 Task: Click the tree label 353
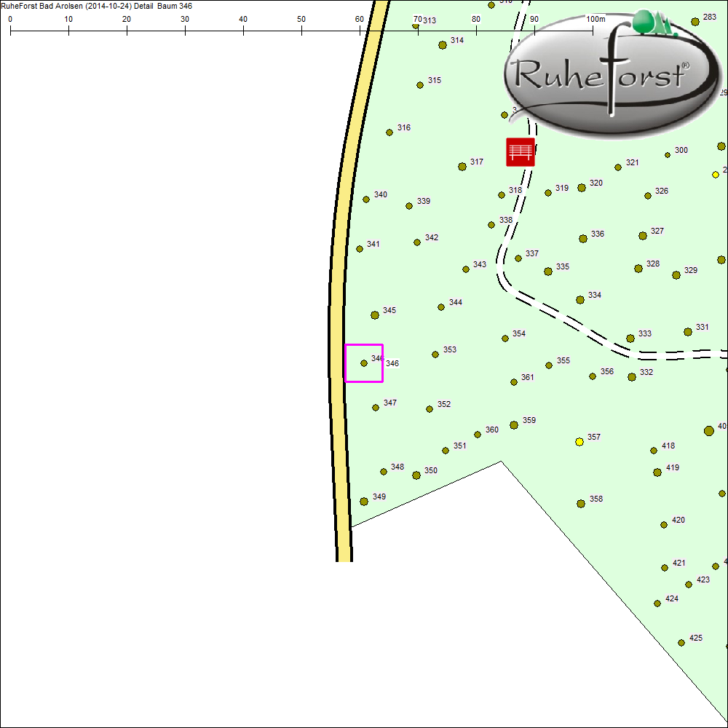(450, 349)
